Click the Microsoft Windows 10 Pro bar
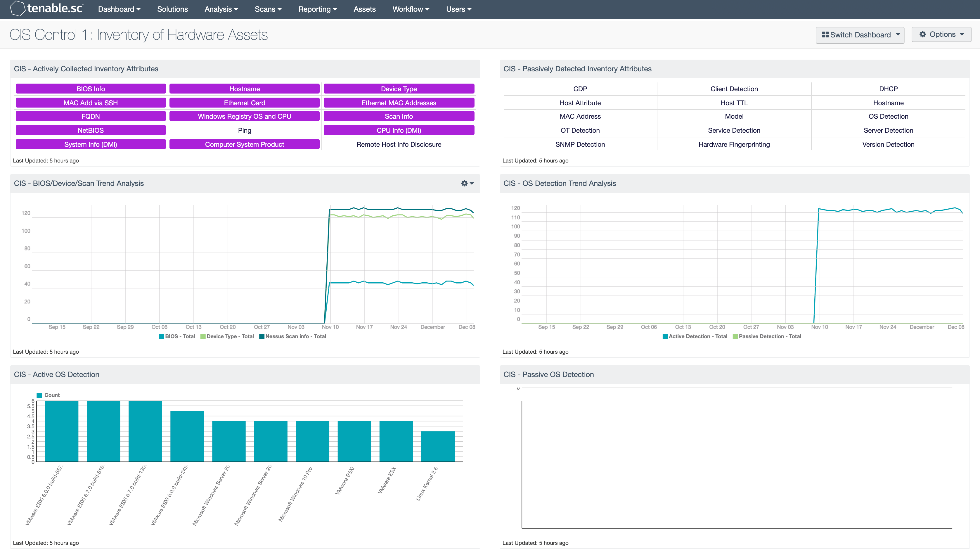The width and height of the screenshot is (980, 560). pos(313,441)
